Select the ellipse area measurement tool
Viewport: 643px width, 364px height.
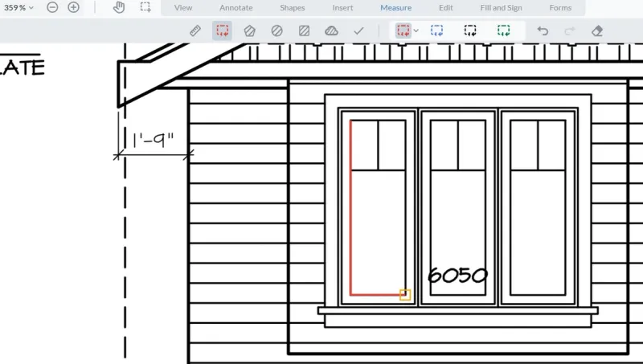coord(276,31)
